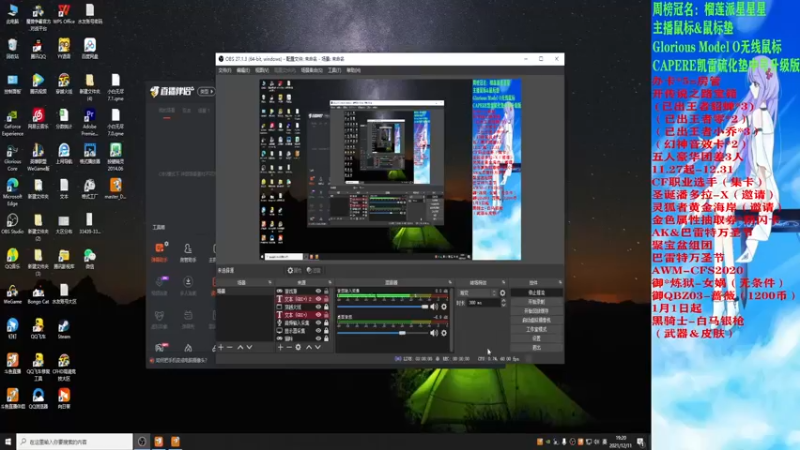Move scene up with arrow icon
The image size is (800, 450).
240,347
